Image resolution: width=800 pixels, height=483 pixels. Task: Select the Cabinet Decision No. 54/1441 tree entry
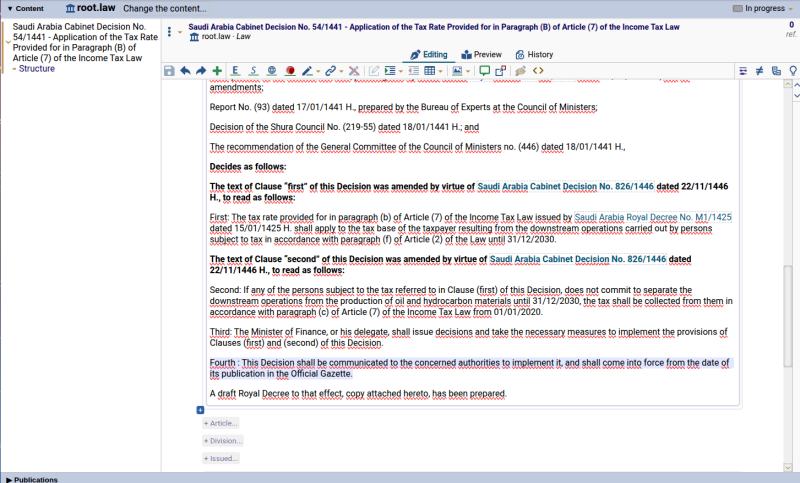pos(85,42)
